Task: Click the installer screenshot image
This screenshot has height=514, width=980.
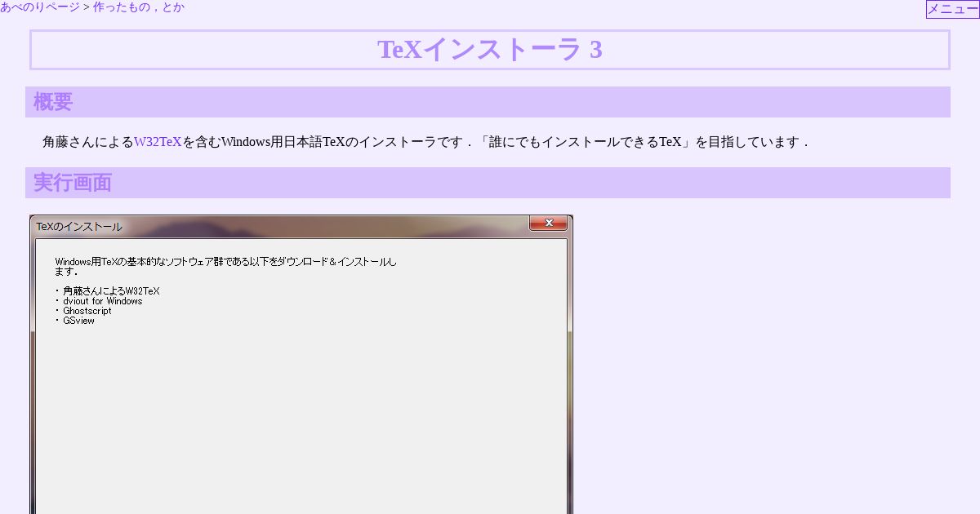Action: [301, 365]
